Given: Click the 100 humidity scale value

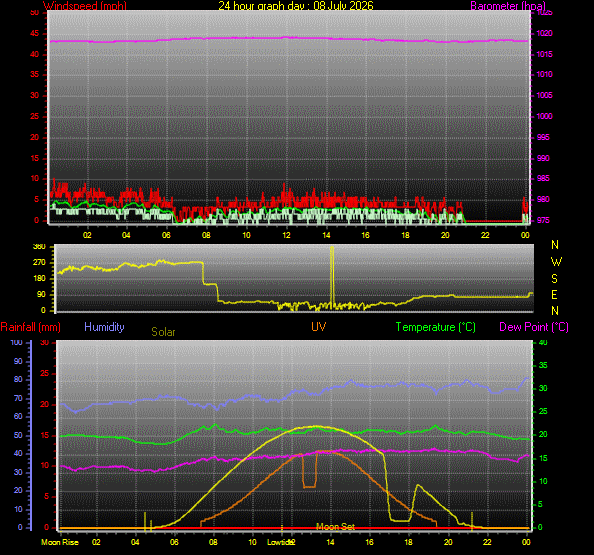Looking at the screenshot, I should click(x=16, y=342).
